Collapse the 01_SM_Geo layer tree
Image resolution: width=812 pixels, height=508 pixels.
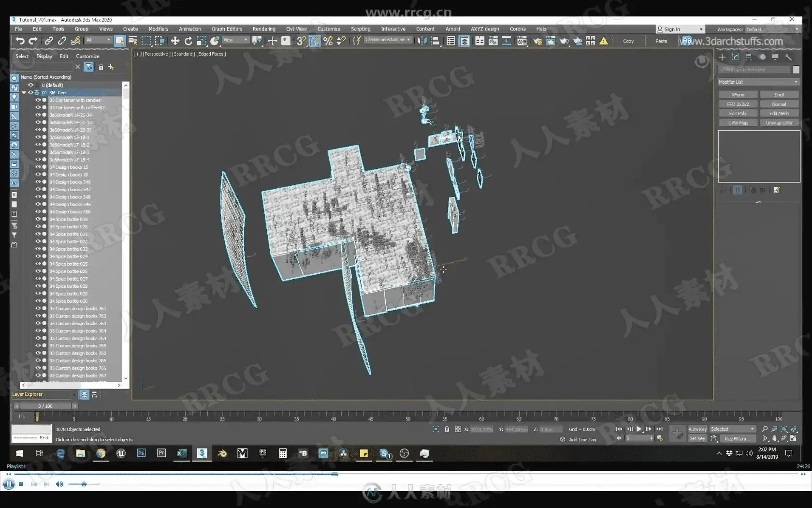tap(23, 92)
